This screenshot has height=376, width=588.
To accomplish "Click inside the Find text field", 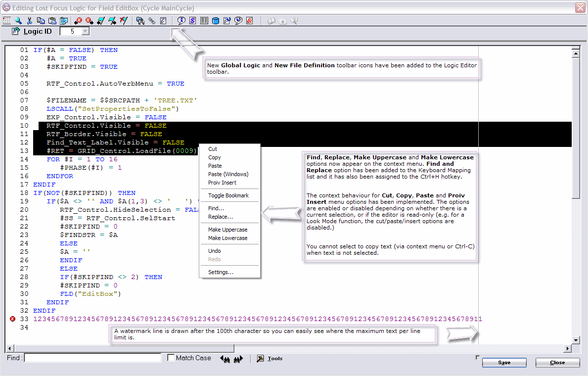I will (x=92, y=358).
